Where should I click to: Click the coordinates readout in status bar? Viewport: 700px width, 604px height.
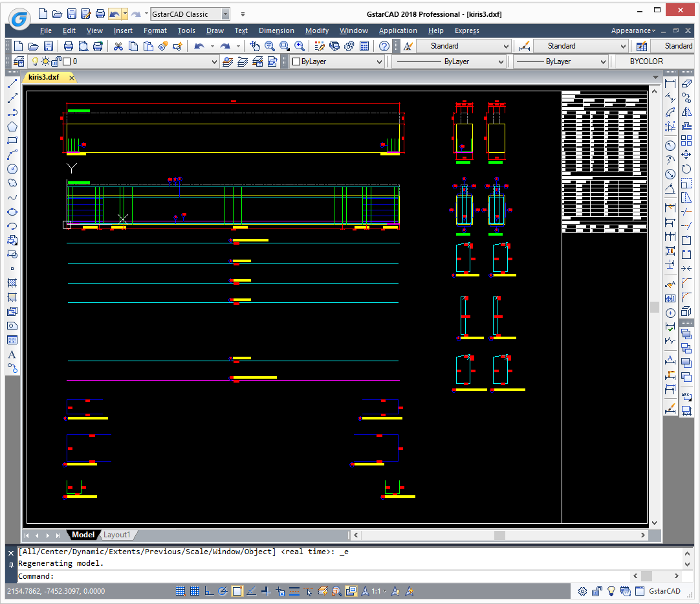[x=56, y=591]
